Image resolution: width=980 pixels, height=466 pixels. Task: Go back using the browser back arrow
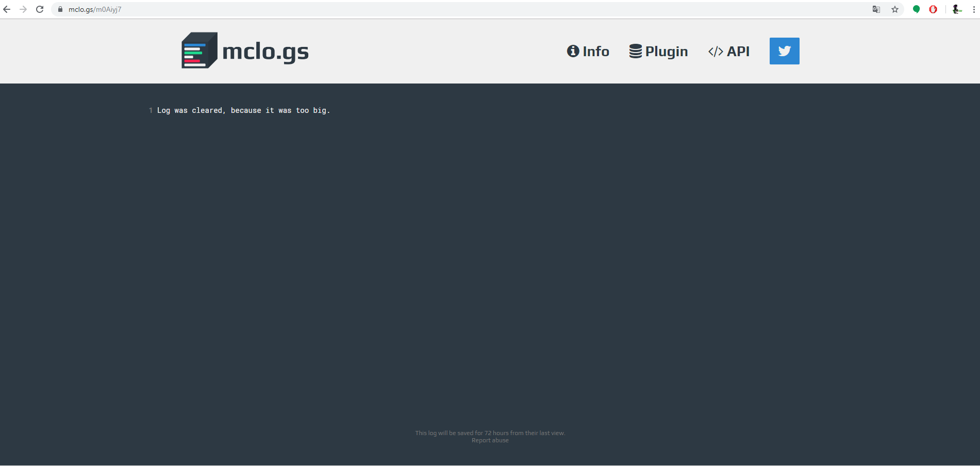tap(7, 9)
